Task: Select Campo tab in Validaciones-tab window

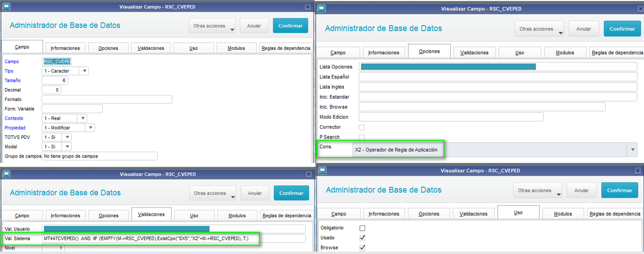Action: pyautogui.click(x=22, y=216)
